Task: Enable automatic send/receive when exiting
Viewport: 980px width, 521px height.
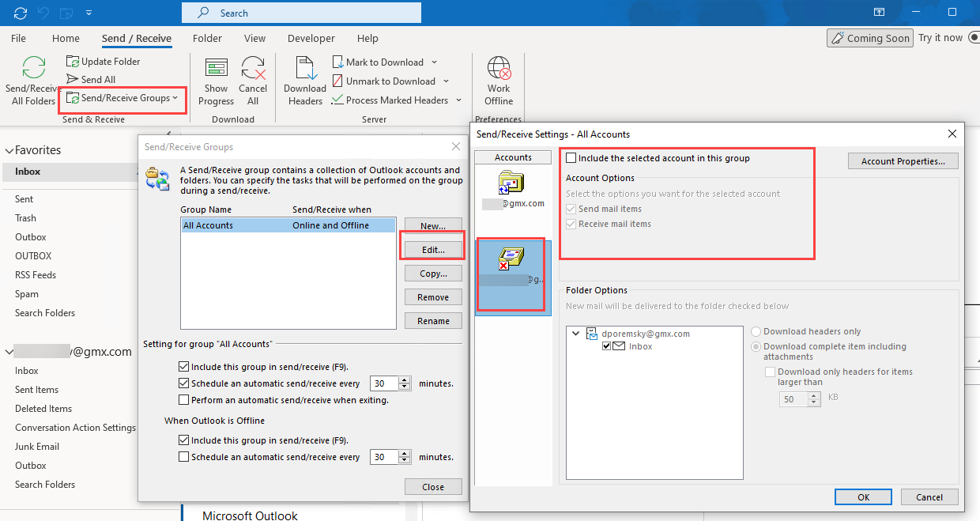Action: [184, 400]
